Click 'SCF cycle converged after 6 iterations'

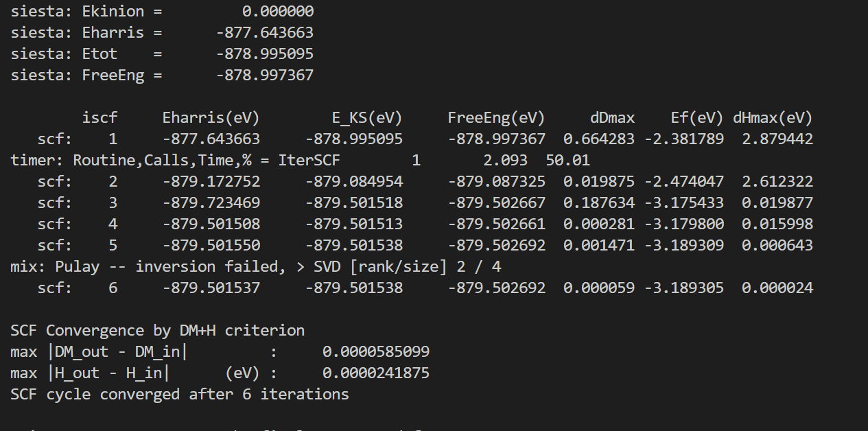pos(180,395)
